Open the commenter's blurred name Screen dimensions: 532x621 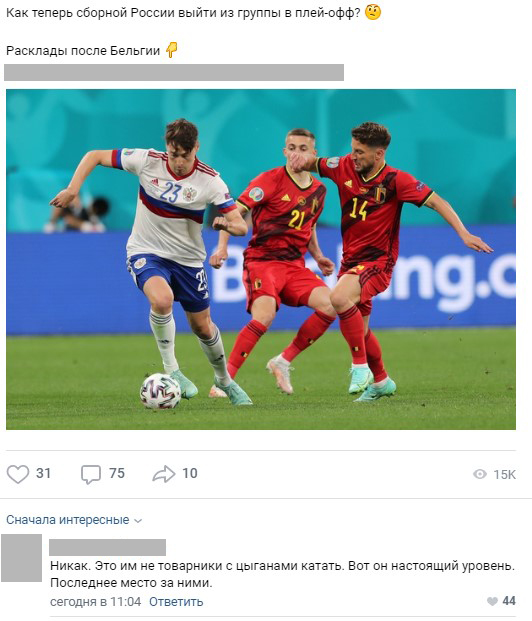[x=108, y=547]
